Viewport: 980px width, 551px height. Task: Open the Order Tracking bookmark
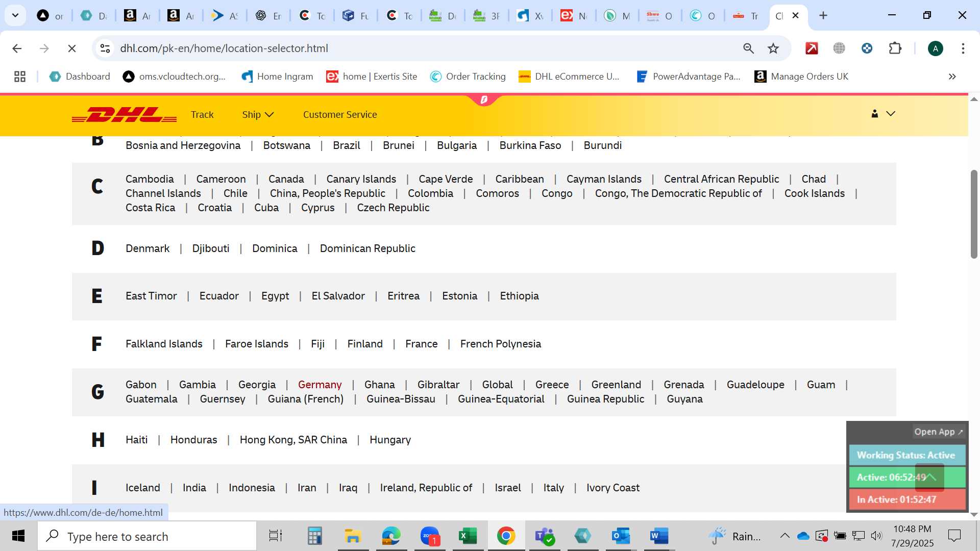point(468,77)
